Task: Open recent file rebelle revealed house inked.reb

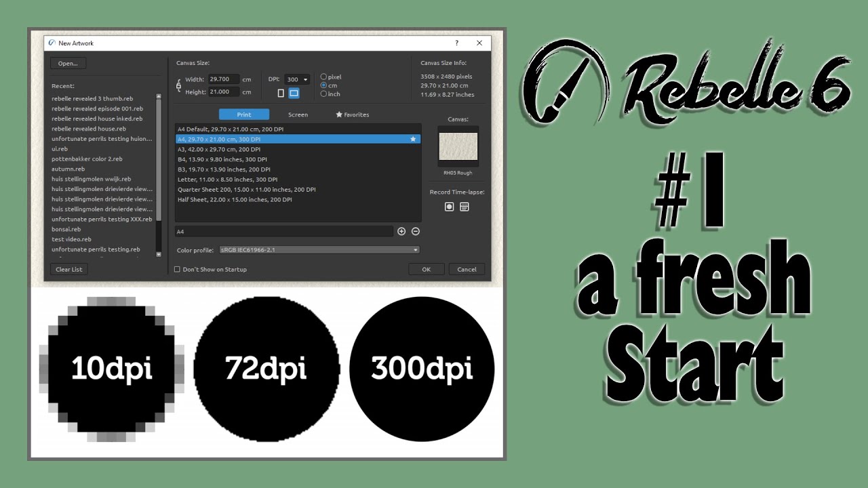Action: tap(97, 119)
